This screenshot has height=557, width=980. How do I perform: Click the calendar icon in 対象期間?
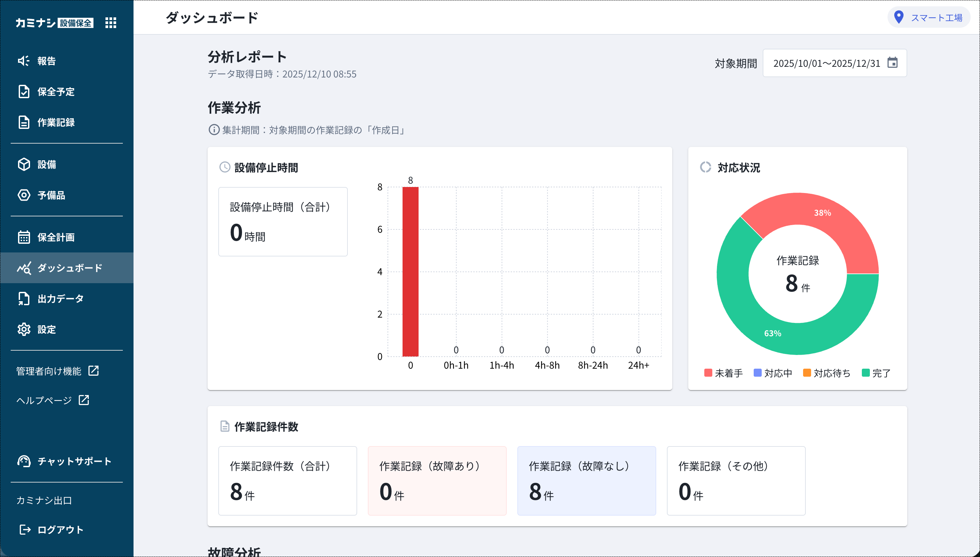tap(893, 63)
